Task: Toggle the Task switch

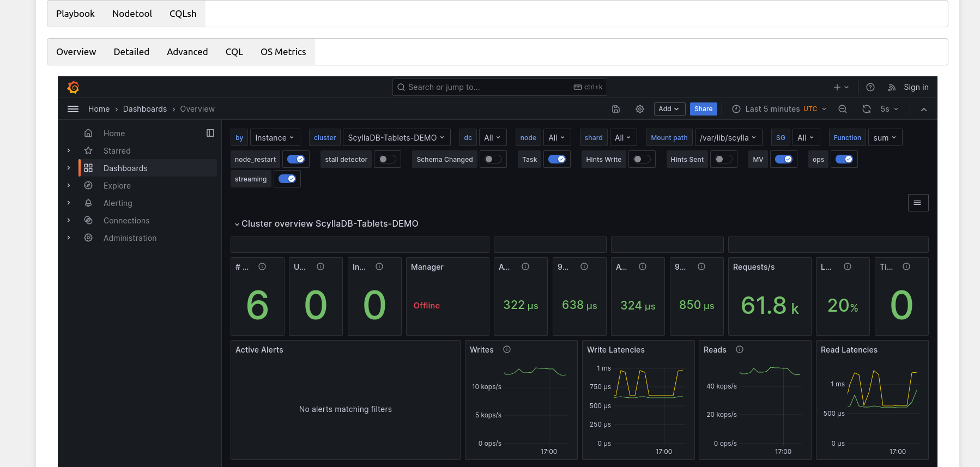Action: (x=557, y=159)
